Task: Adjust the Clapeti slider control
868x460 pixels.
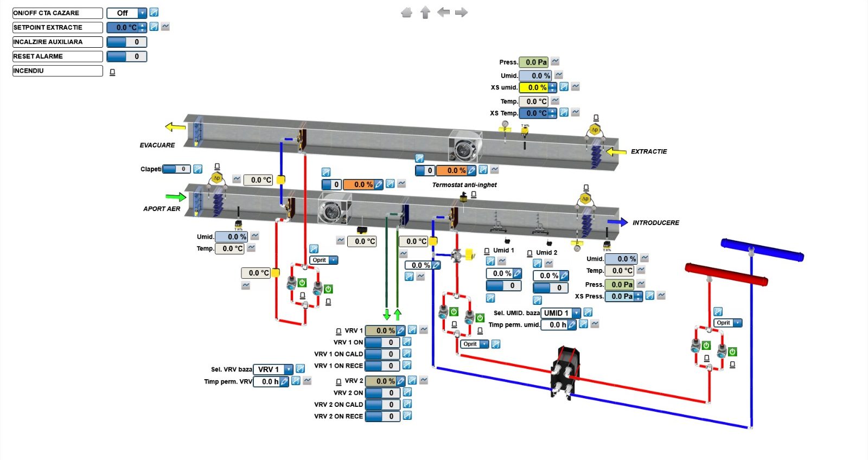Action: (x=176, y=169)
